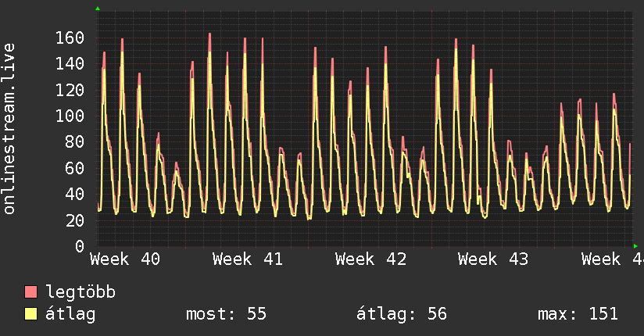Click the green arrow at x-axis end
Screen dimensions: 644x336
pyautogui.click(x=635, y=246)
